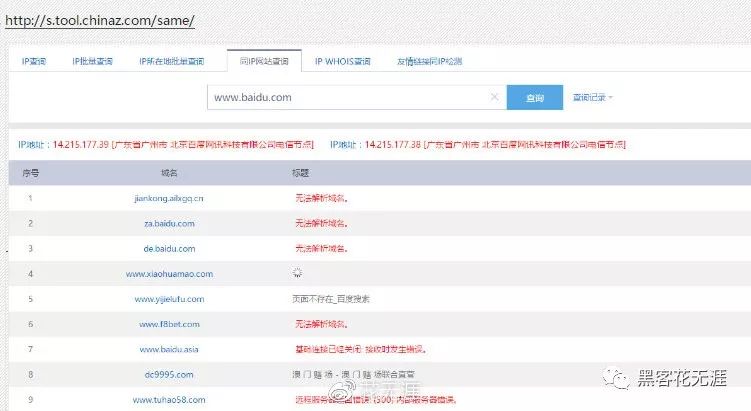Select the 无法解析域名 text in the za.baidu.com row
The width and height of the screenshot is (751, 411).
[321, 223]
